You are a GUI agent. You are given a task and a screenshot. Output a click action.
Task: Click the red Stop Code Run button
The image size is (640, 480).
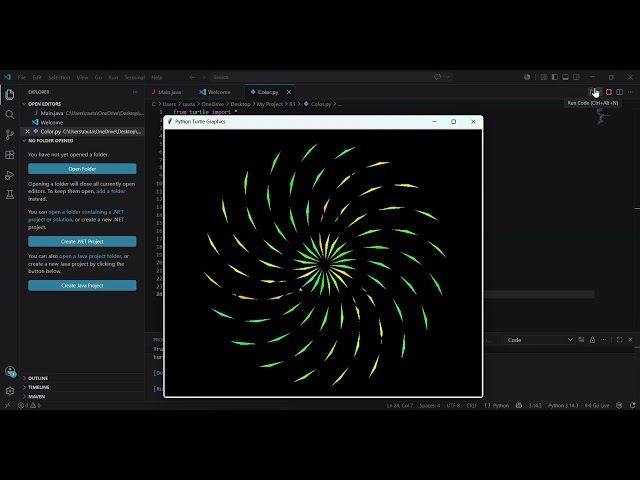(x=609, y=92)
